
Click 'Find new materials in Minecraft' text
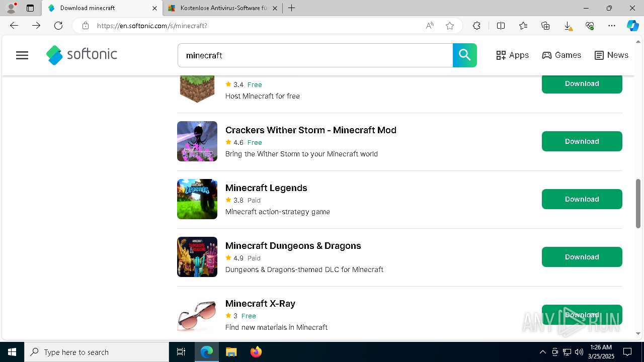(x=276, y=327)
